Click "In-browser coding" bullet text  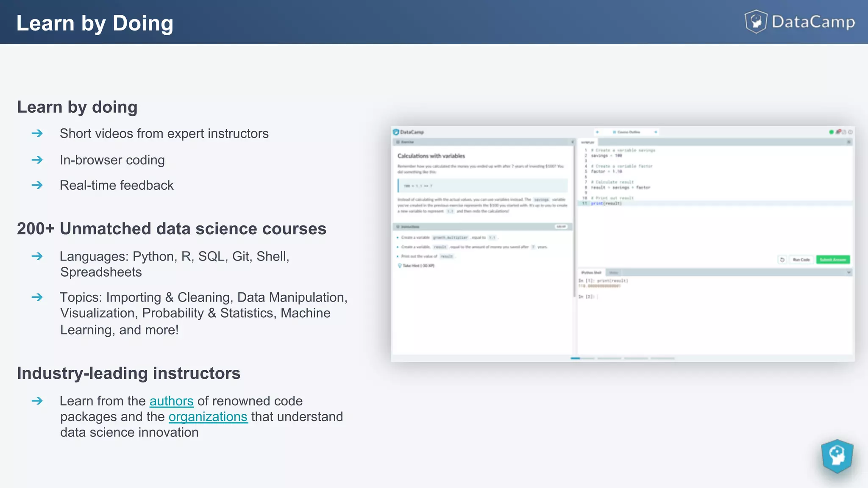point(112,160)
